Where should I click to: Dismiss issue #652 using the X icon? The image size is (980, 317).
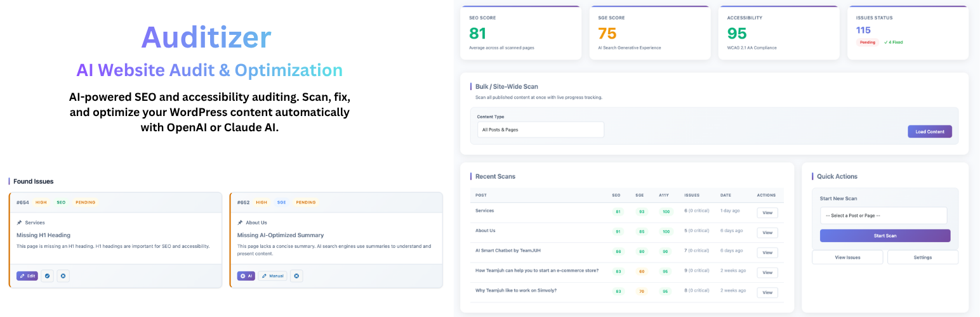click(296, 276)
